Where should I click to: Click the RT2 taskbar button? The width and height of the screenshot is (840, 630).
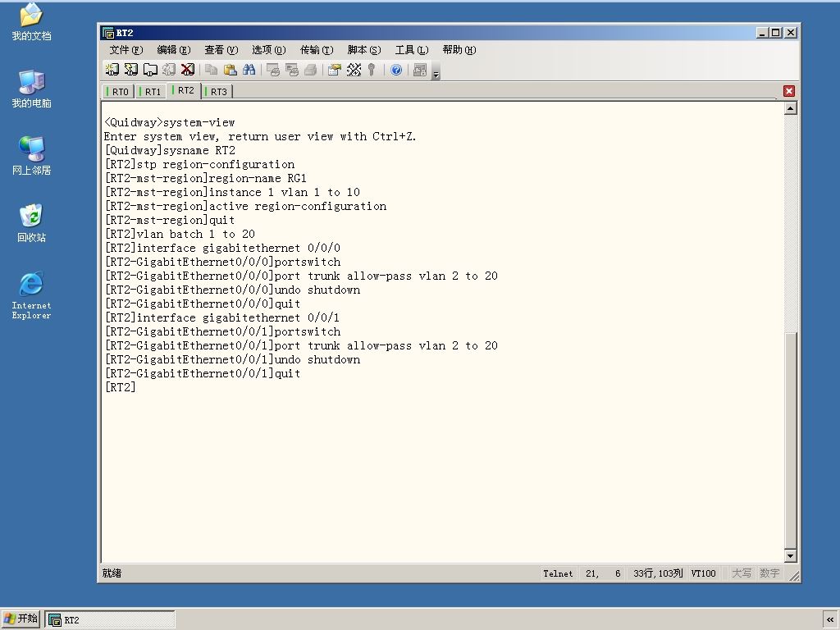pos(110,620)
